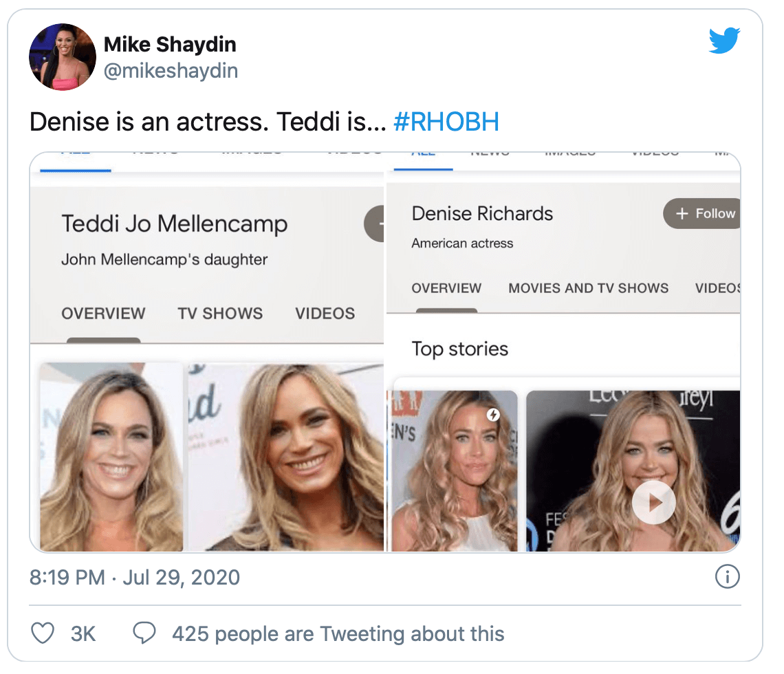Image resolution: width=784 pixels, height=674 pixels.
Task: Open the Mike Shaydin display name
Action: click(x=170, y=45)
